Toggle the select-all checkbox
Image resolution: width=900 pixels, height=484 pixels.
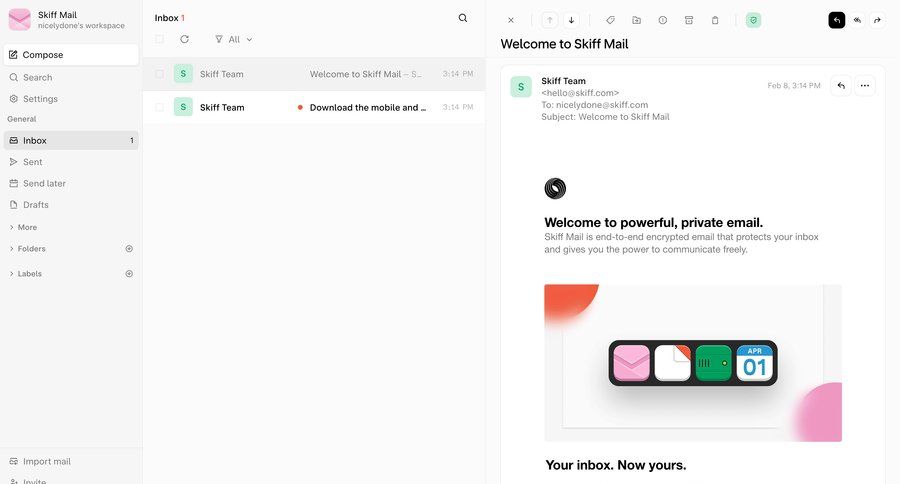click(x=160, y=39)
